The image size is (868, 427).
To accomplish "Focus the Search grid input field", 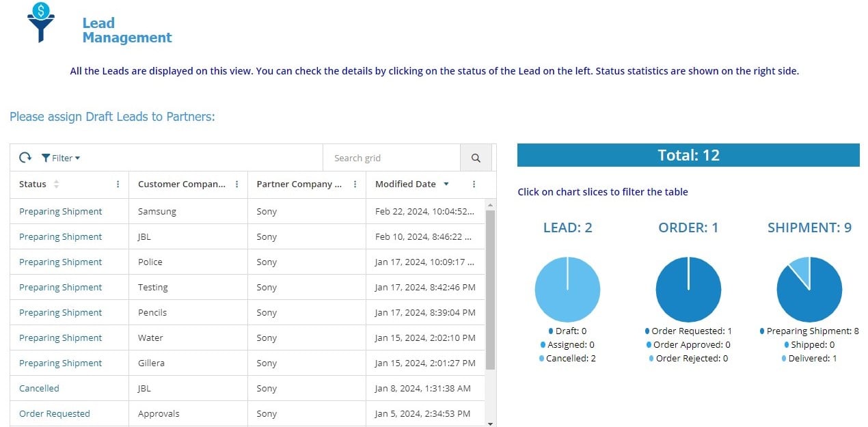I will (x=392, y=158).
